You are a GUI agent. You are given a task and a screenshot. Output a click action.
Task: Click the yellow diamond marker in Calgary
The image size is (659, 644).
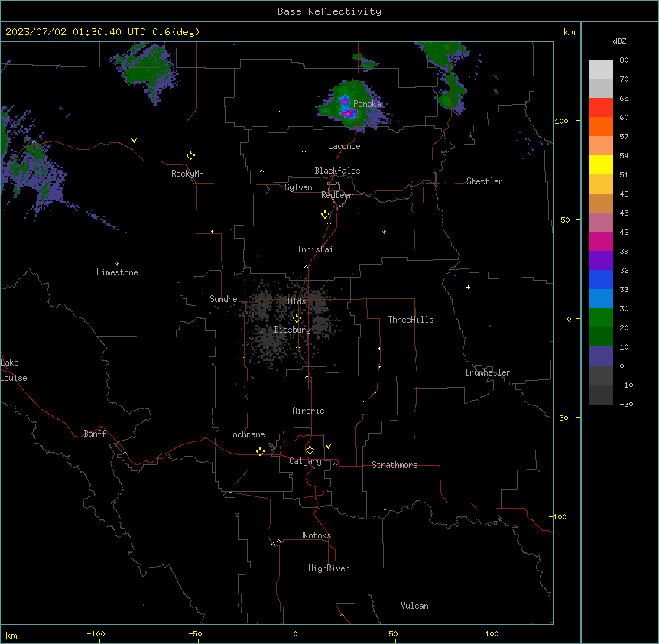coord(310,450)
